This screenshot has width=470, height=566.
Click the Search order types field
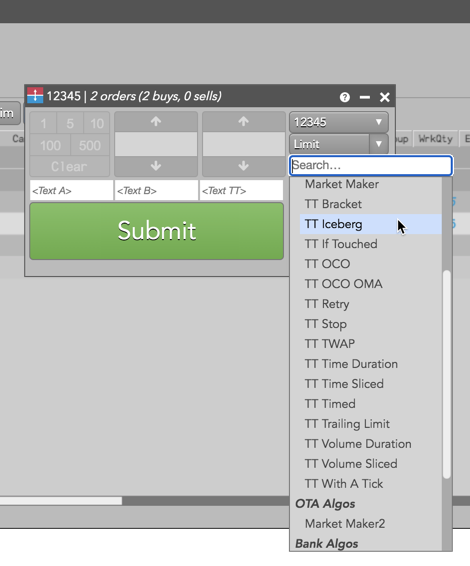[371, 165]
